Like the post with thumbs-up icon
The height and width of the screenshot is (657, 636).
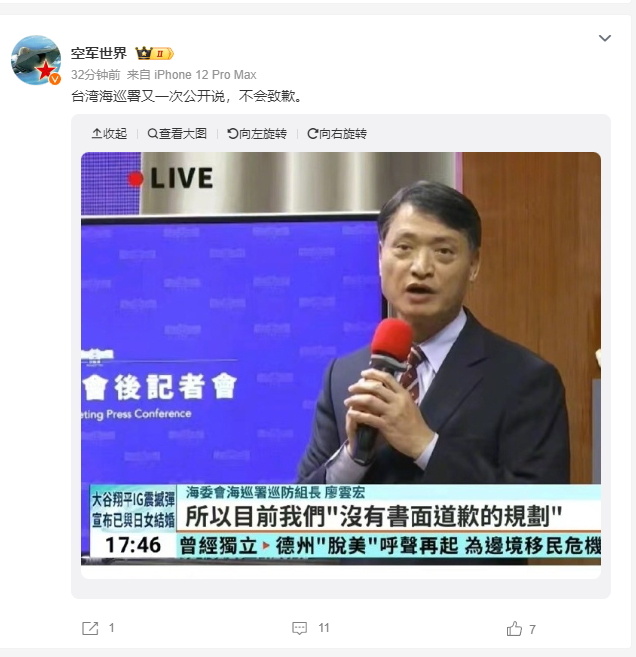click(x=514, y=629)
